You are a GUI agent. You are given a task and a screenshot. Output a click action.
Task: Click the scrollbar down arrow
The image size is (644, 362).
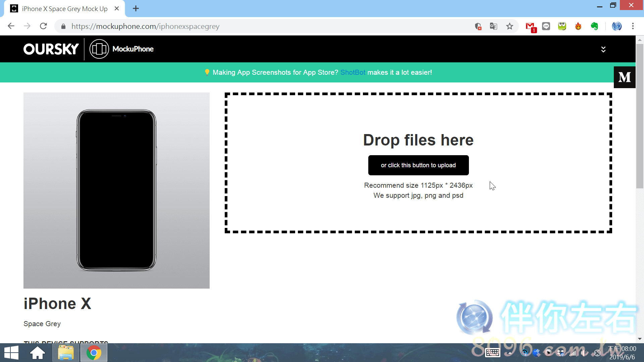(640, 339)
